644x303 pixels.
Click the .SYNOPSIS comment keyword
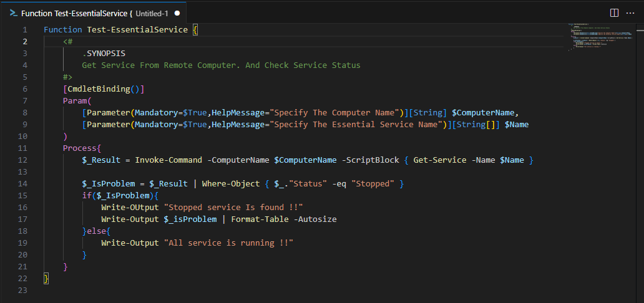pyautogui.click(x=104, y=54)
